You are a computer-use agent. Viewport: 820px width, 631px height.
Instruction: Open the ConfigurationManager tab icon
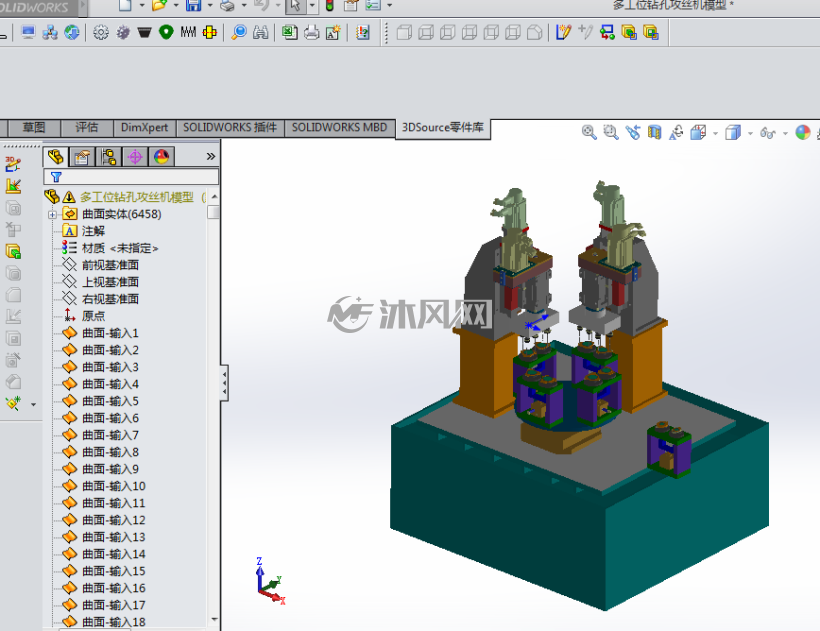pos(109,156)
